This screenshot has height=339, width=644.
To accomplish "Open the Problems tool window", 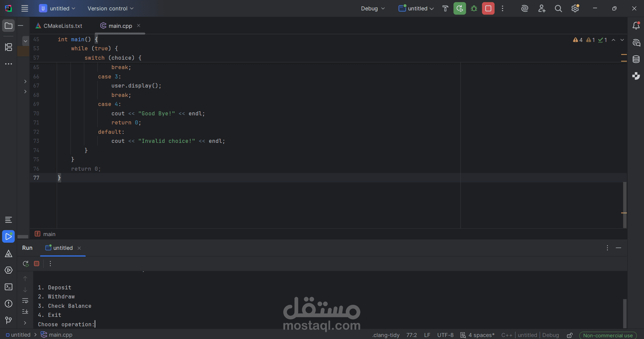I will [x=8, y=303].
